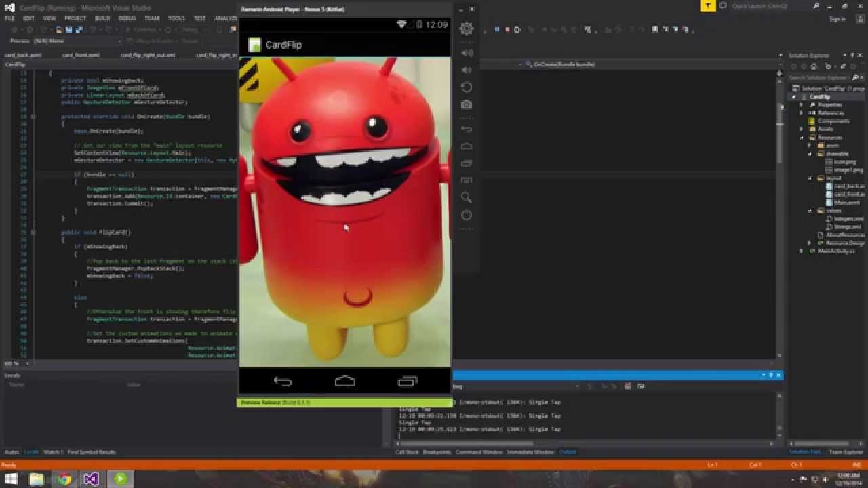The image size is (868, 488).
Task: Open the feedback speech bubble icon
Action: [723, 6]
